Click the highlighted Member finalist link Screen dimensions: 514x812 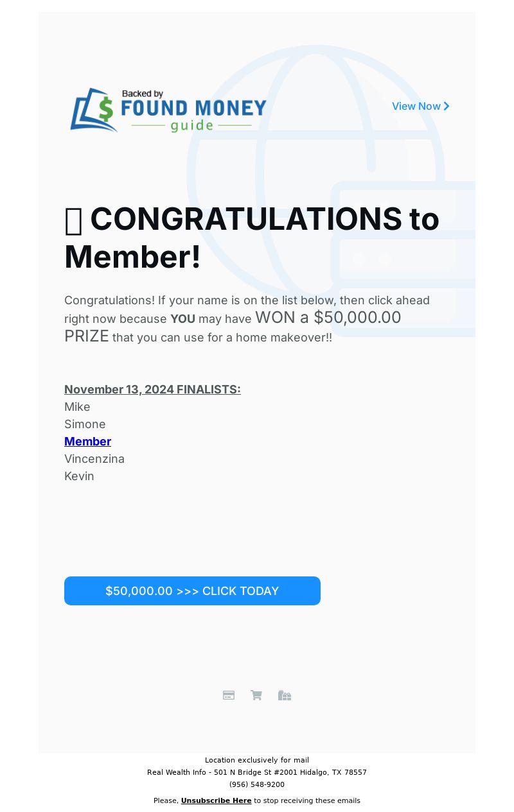pos(87,442)
